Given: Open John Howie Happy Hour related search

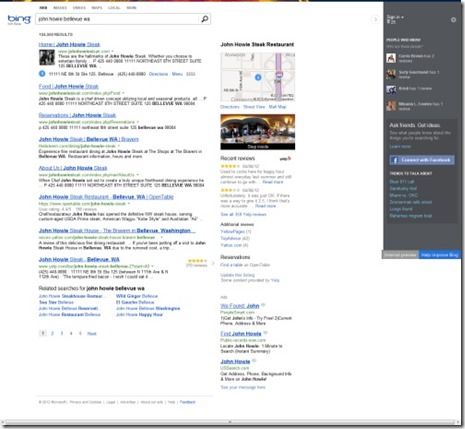Looking at the screenshot, I should pyautogui.click(x=139, y=314).
